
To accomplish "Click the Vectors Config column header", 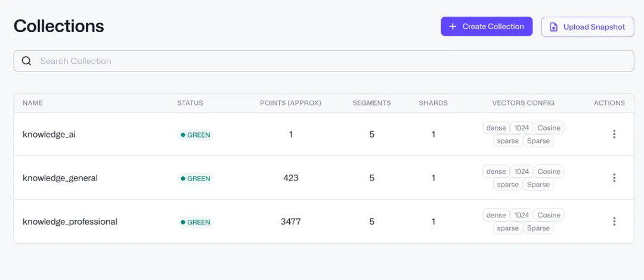I will point(523,103).
